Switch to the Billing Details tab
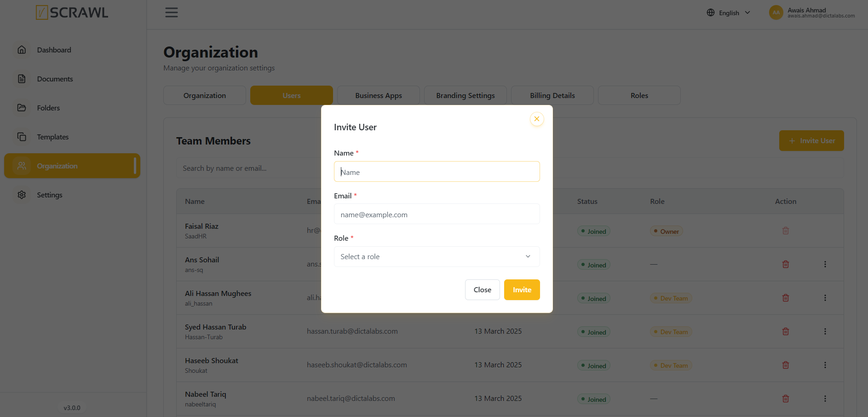 pyautogui.click(x=552, y=95)
